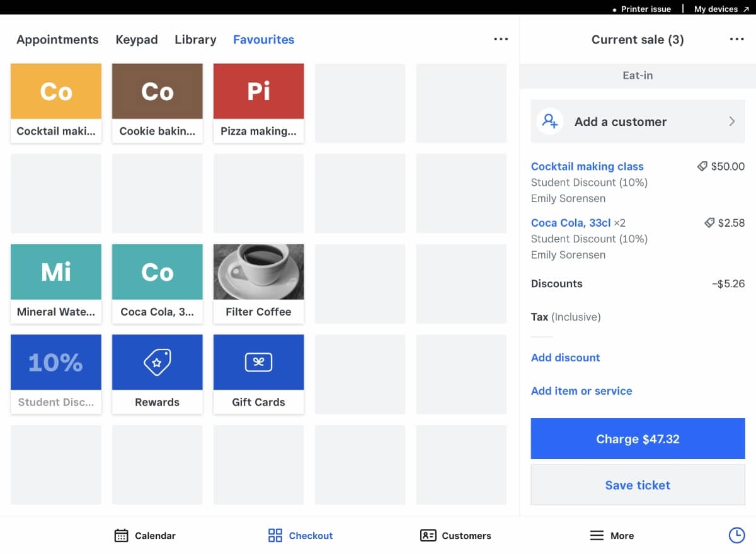Image resolution: width=756 pixels, height=554 pixels.
Task: Click the Current sale (3) header
Action: 638,40
